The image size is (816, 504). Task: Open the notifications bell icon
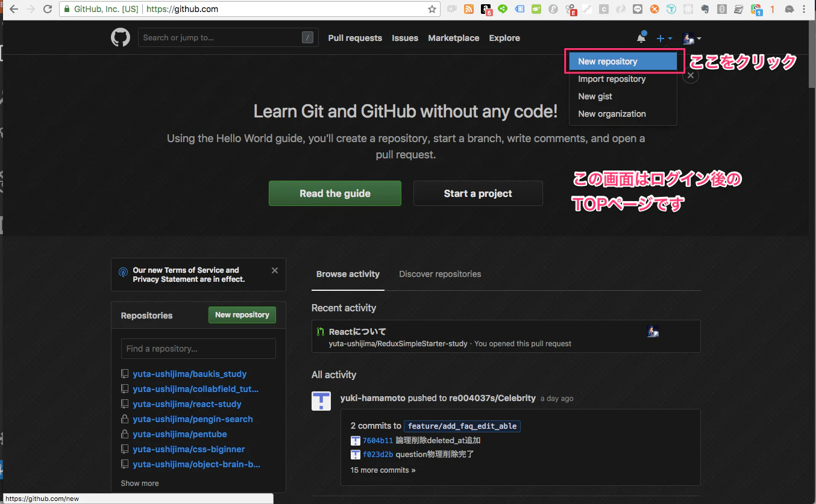point(641,37)
